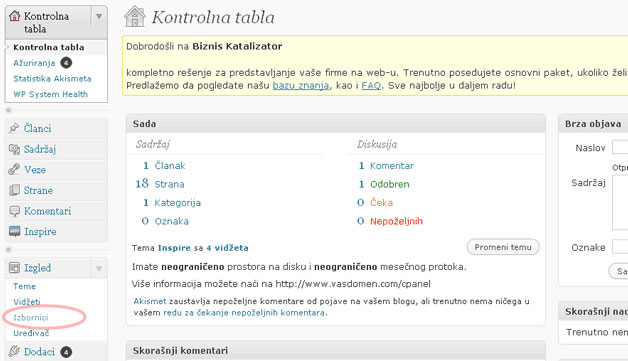Click the Promeni temu button

[x=503, y=247]
